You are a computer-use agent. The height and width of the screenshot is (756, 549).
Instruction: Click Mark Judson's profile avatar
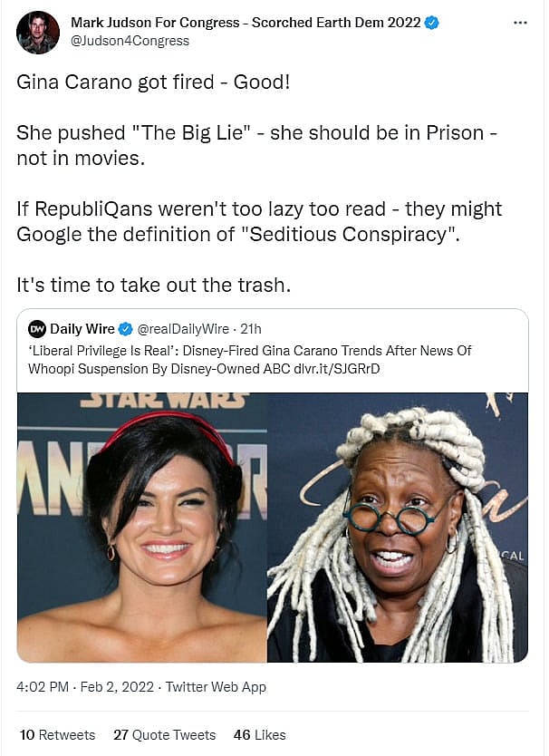[37, 32]
